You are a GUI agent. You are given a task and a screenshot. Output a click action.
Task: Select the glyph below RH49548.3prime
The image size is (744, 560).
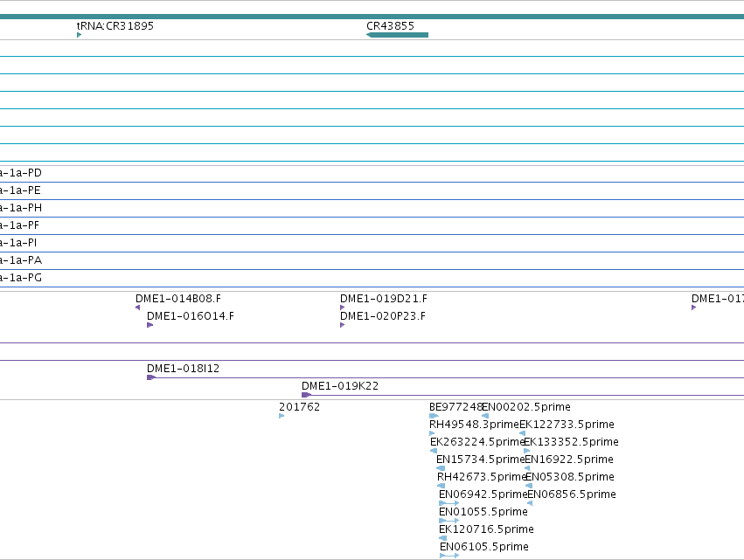click(432, 433)
